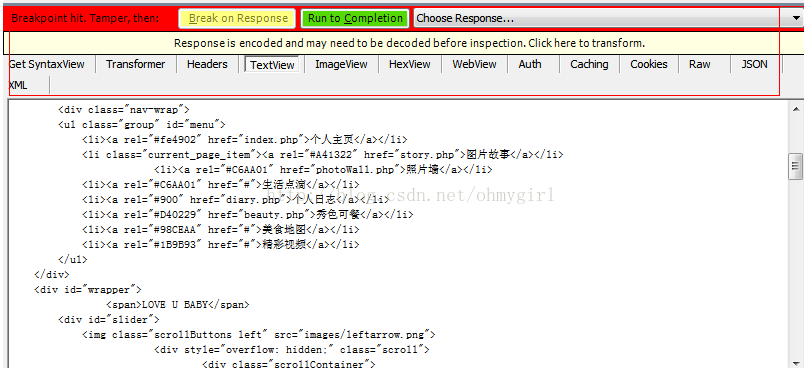Click the <ul class="group" id="menu"> line

click(142, 125)
